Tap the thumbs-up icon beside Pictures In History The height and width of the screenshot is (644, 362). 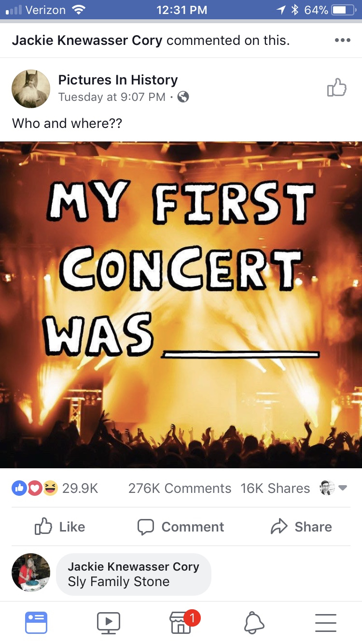click(337, 87)
